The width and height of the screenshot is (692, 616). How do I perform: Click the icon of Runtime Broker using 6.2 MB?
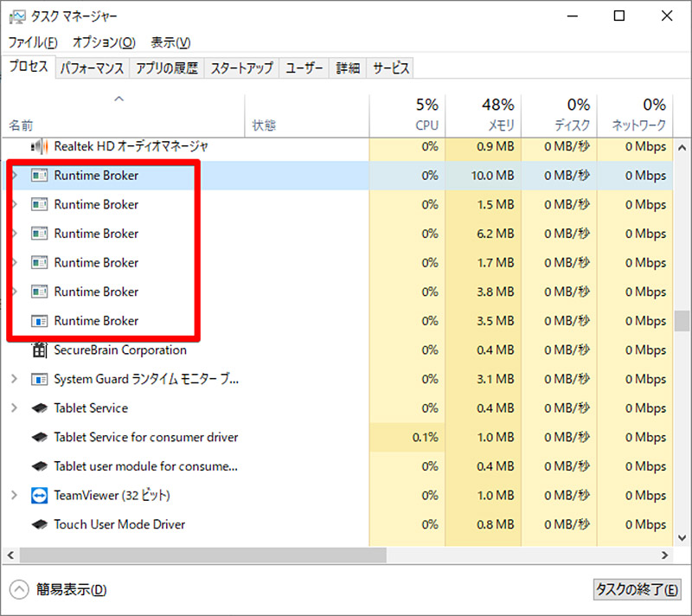click(39, 234)
